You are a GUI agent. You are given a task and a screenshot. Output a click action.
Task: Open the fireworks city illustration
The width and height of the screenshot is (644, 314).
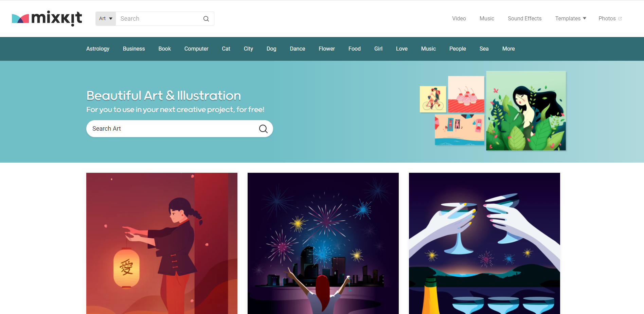(x=323, y=243)
